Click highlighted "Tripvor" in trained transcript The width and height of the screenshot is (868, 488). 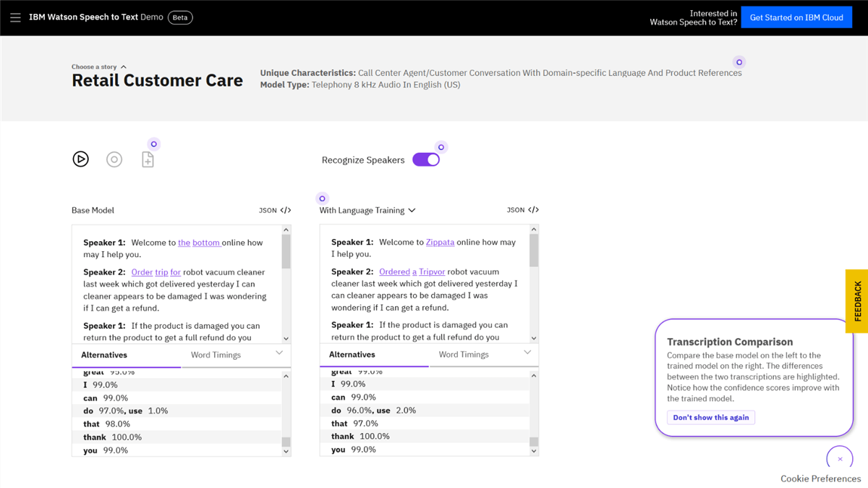[x=433, y=272]
